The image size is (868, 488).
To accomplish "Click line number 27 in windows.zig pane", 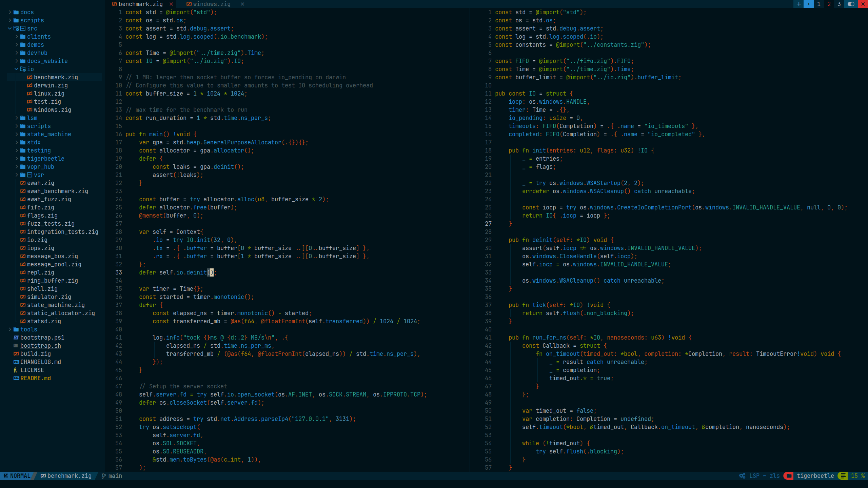I will tap(488, 224).
